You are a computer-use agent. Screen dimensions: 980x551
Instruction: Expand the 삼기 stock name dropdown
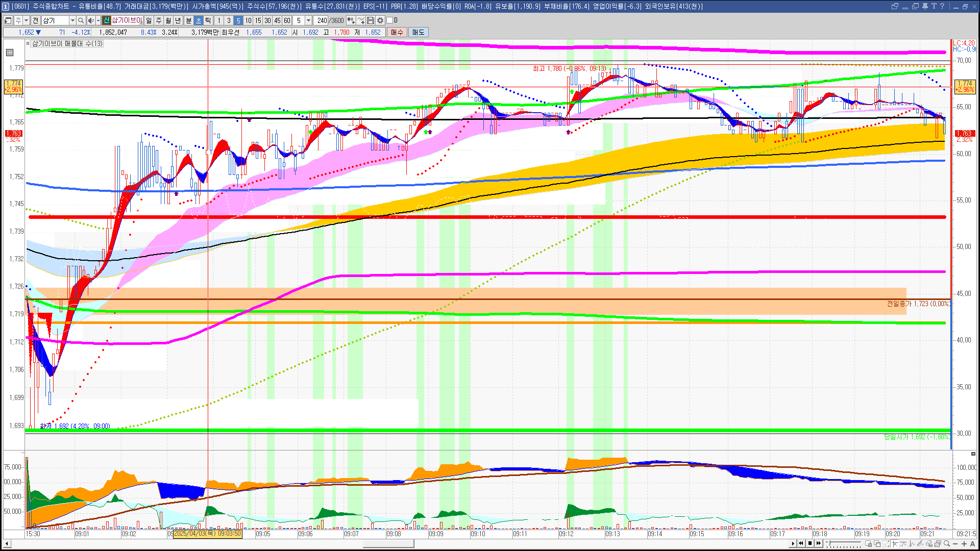[72, 20]
